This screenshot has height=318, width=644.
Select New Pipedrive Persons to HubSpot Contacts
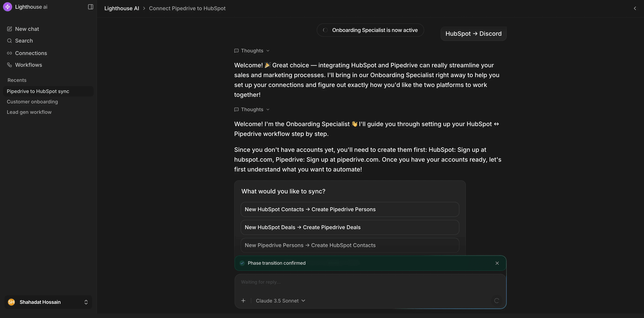click(350, 245)
